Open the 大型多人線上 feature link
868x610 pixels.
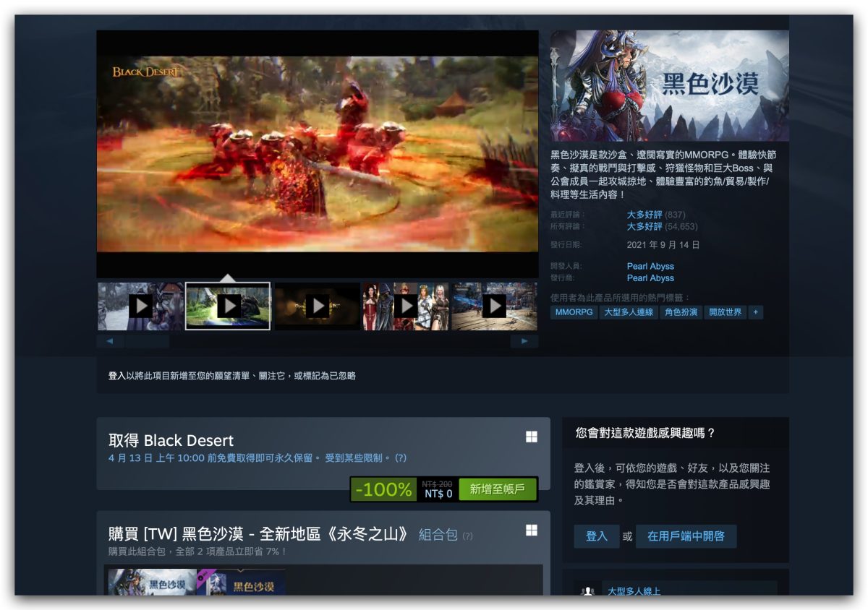point(634,590)
